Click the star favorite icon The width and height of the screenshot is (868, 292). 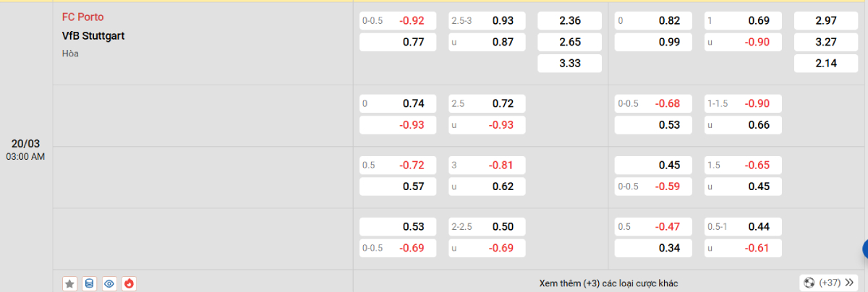(x=69, y=283)
